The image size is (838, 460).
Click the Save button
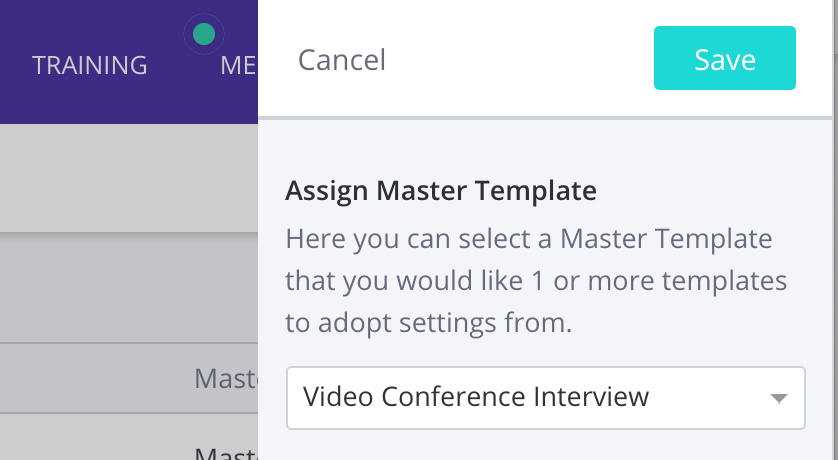724,59
